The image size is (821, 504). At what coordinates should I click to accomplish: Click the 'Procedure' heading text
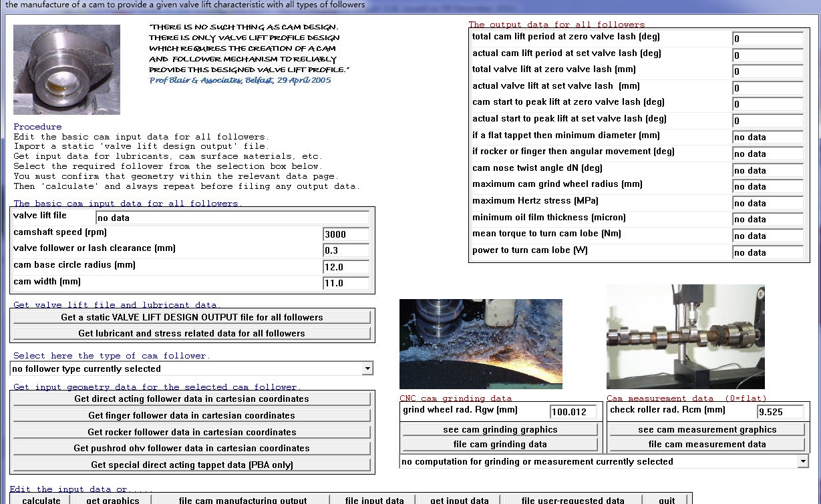[x=37, y=127]
